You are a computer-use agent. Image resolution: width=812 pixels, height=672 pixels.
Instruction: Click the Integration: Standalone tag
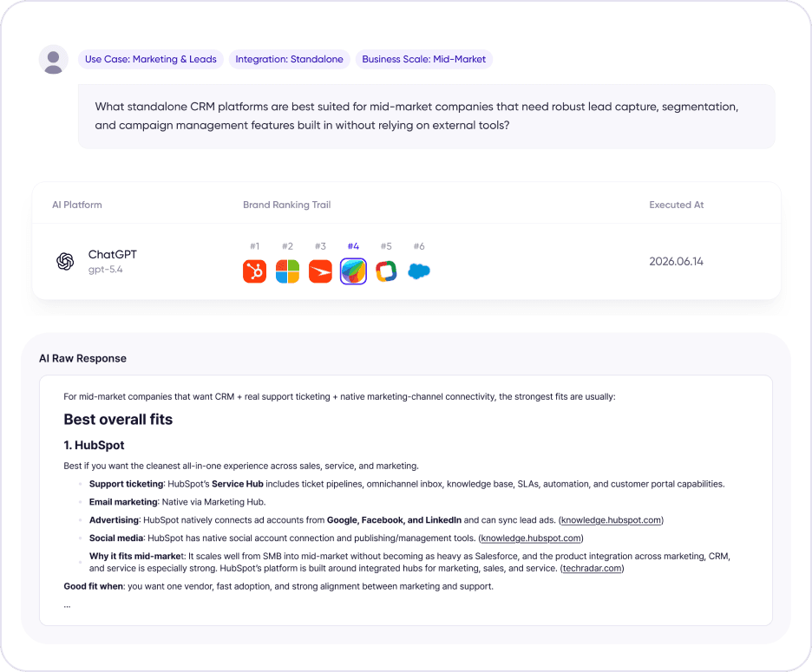point(290,59)
